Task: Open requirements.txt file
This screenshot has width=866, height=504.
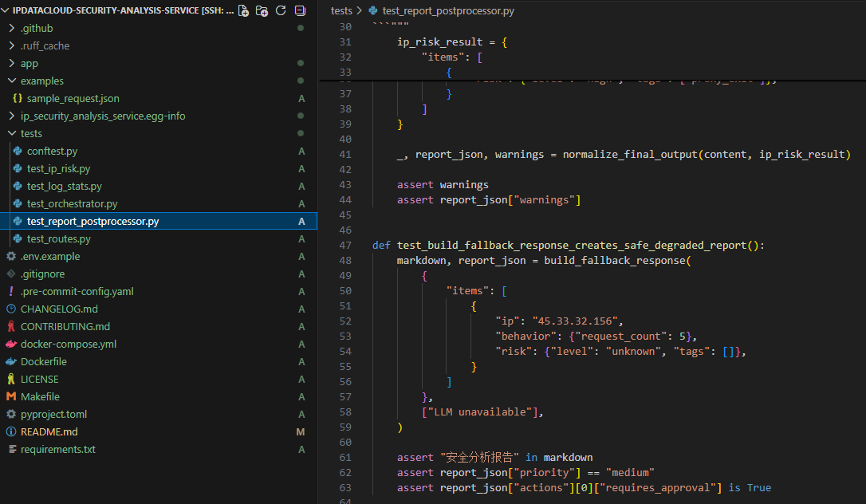Action: [58, 450]
